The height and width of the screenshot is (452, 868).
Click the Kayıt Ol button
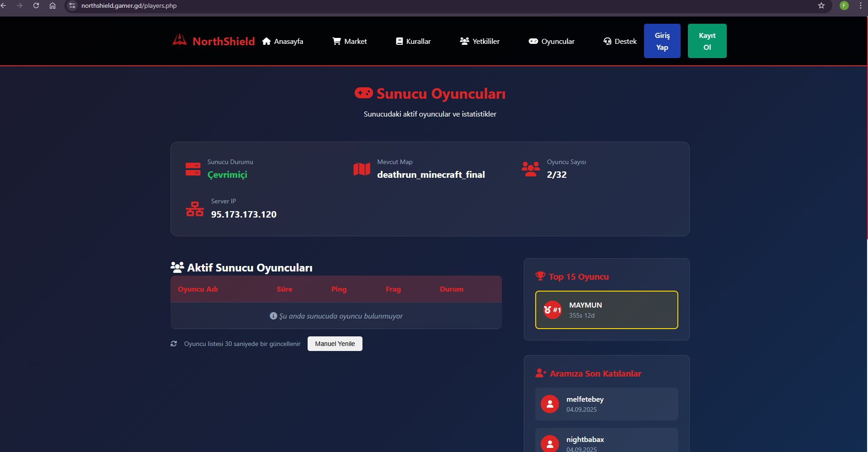click(x=707, y=41)
